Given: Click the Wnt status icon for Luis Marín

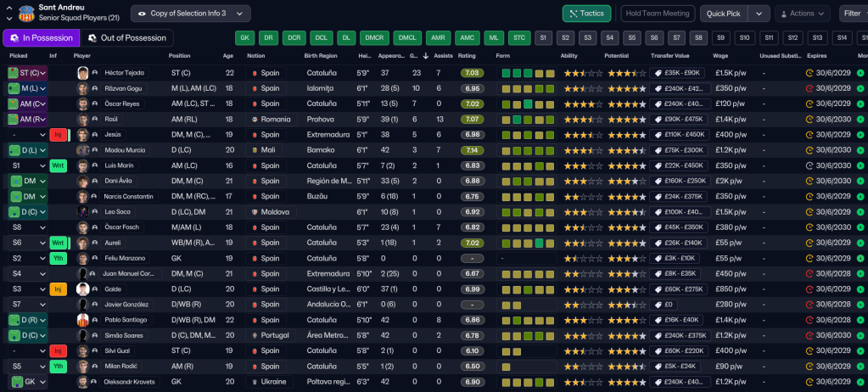Looking at the screenshot, I should tap(58, 165).
